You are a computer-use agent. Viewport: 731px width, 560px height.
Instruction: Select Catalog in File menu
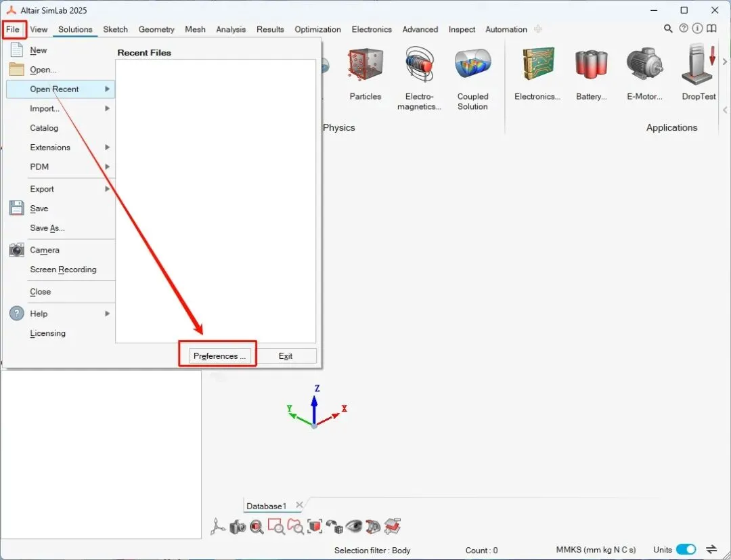point(44,128)
